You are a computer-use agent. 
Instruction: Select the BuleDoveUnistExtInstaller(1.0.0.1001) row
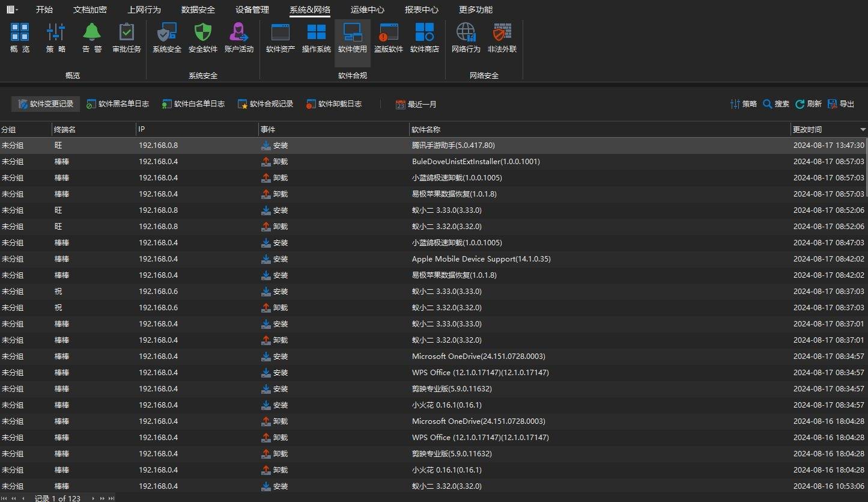(x=434, y=162)
